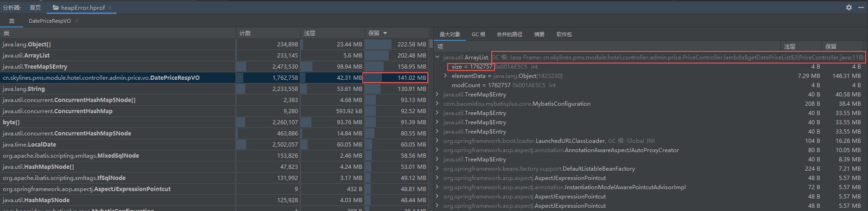
Task: Click the hide panel minimize icon
Action: click(860, 7)
